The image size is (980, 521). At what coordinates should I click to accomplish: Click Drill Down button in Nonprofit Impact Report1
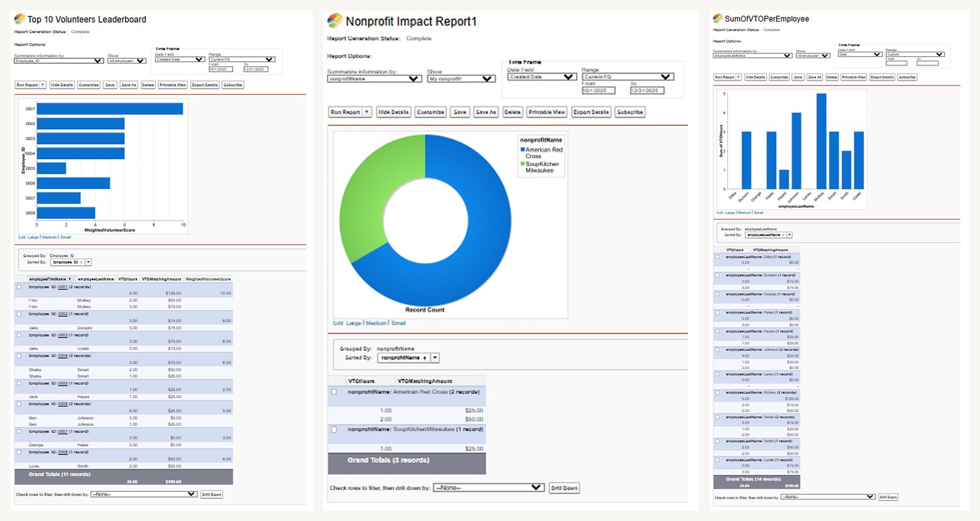[564, 488]
